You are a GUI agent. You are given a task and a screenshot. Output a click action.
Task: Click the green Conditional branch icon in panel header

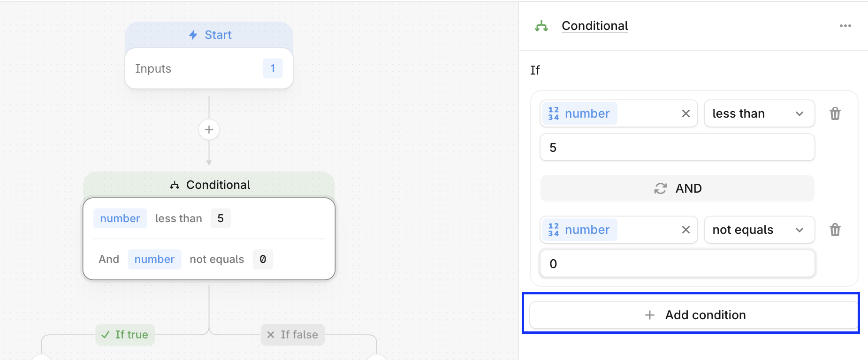(541, 26)
